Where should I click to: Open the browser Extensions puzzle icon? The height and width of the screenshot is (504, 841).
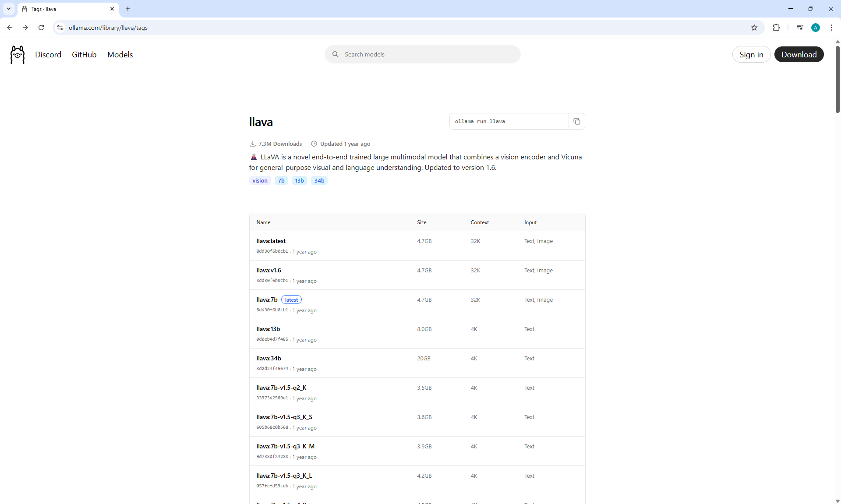(x=776, y=28)
